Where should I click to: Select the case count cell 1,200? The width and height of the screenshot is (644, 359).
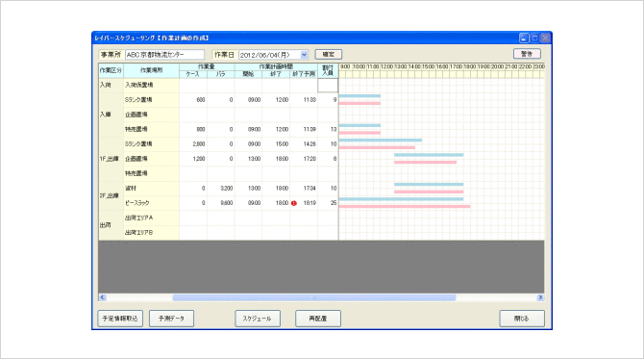[193, 159]
